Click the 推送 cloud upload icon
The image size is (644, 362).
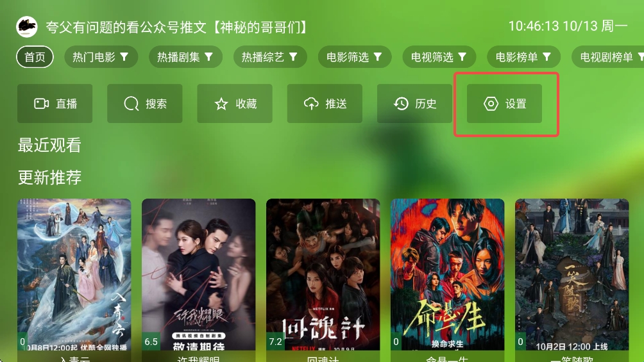(311, 103)
